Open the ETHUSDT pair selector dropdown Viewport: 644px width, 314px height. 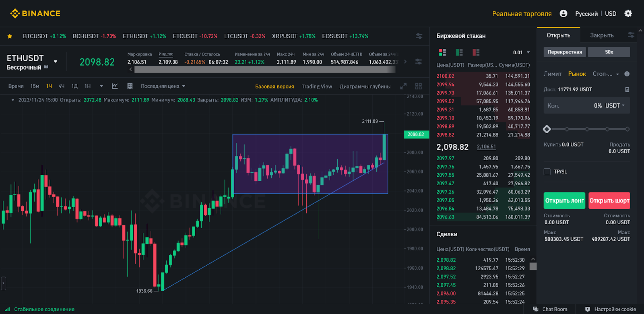coord(56,62)
